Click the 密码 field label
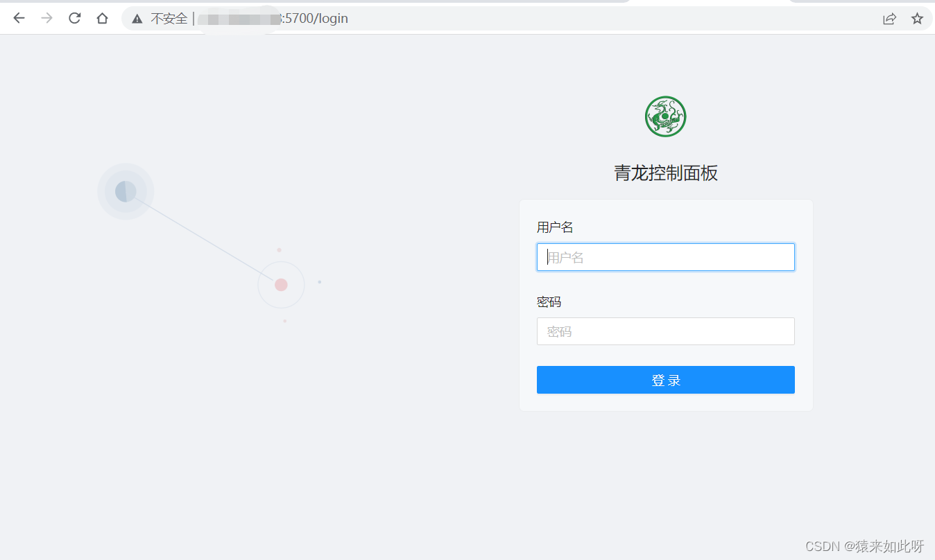The height and width of the screenshot is (560, 935). 549,302
